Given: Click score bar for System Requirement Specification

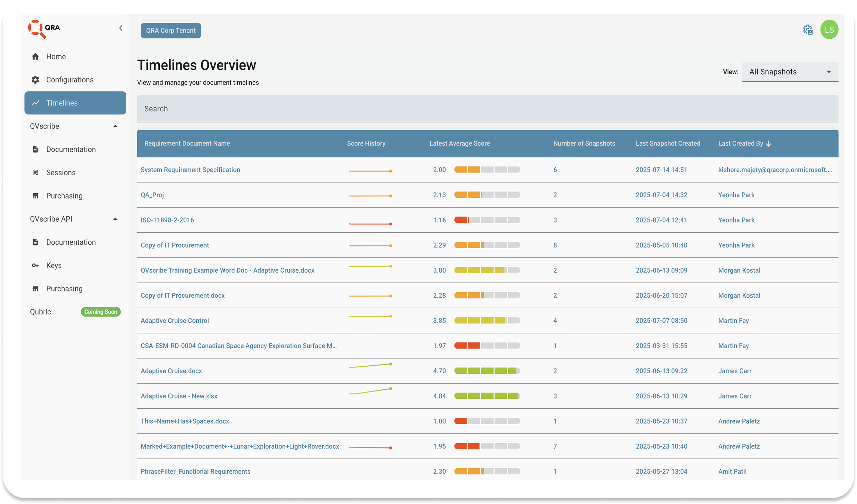Looking at the screenshot, I should 487,170.
